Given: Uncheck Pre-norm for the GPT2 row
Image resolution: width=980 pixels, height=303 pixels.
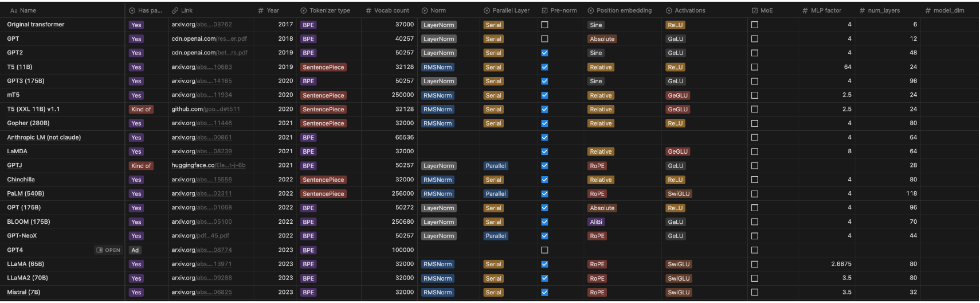Looking at the screenshot, I should tap(544, 53).
